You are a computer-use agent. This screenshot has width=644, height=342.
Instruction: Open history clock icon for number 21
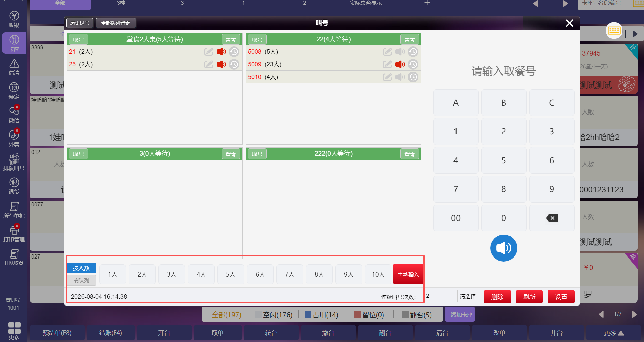pyautogui.click(x=234, y=52)
